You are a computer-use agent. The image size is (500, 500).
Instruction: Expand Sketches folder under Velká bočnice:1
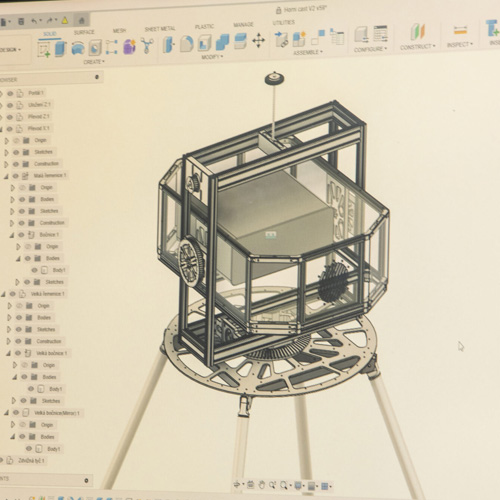(x=14, y=401)
